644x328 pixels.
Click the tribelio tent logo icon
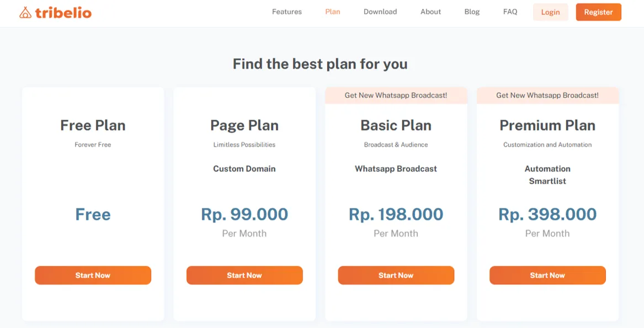point(25,12)
